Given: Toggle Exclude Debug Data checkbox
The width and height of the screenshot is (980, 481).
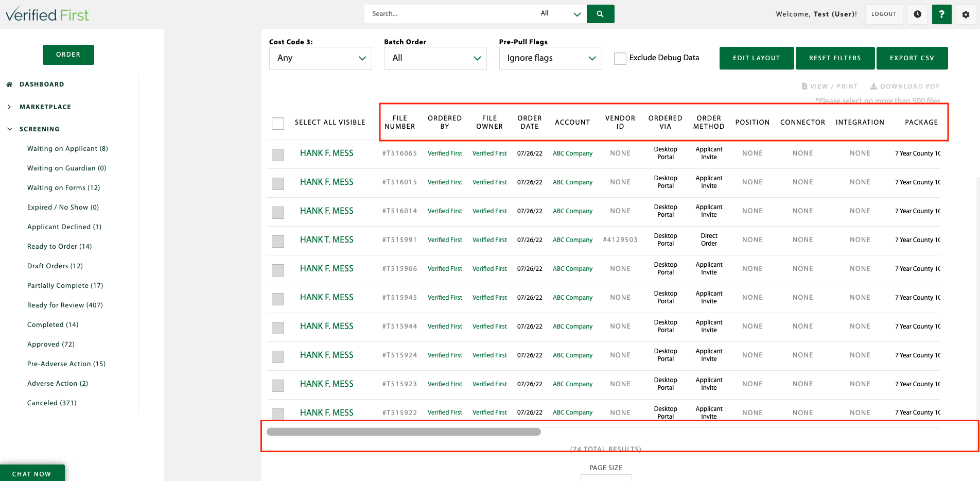Looking at the screenshot, I should (620, 58).
